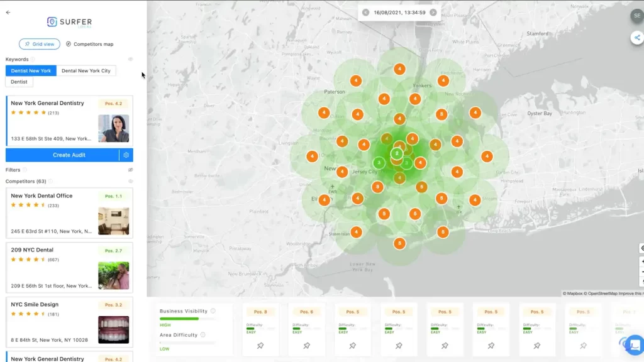This screenshot has width=644, height=362.
Task: Click the SE avatar in the corner
Action: tap(636, 15)
